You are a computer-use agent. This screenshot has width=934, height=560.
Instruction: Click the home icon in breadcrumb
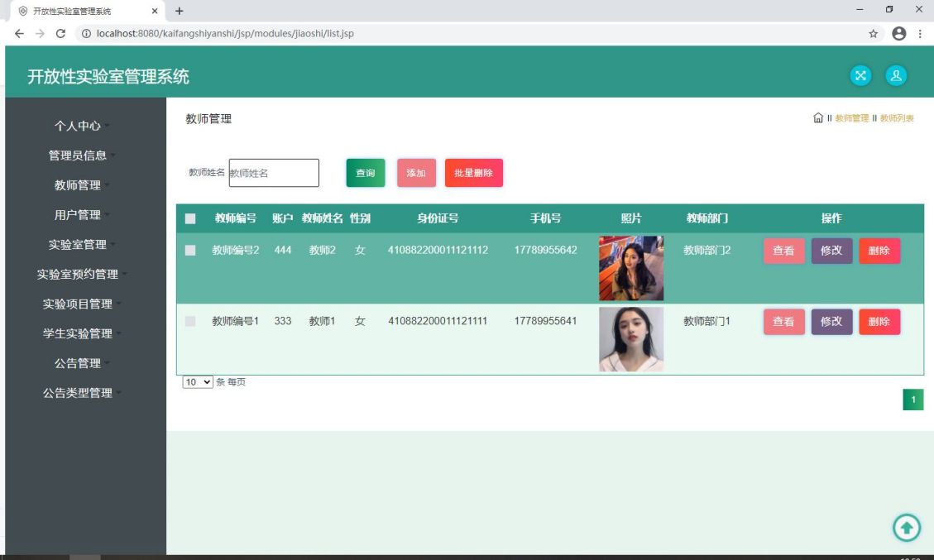point(818,118)
